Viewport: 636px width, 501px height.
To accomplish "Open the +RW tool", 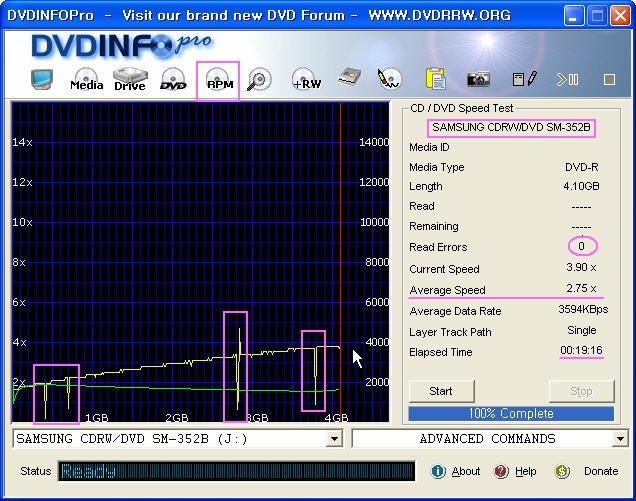I will pos(306,79).
